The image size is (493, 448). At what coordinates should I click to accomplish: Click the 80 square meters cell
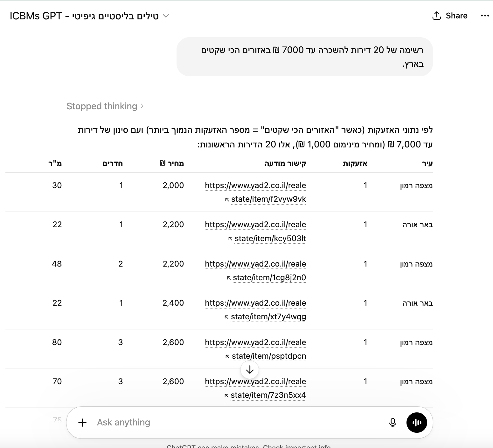(x=57, y=343)
